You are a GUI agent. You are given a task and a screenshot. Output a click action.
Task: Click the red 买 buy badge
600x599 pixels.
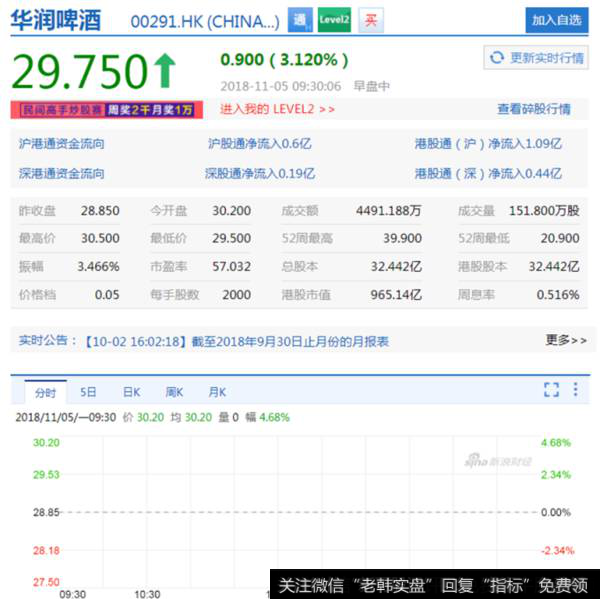click(371, 20)
